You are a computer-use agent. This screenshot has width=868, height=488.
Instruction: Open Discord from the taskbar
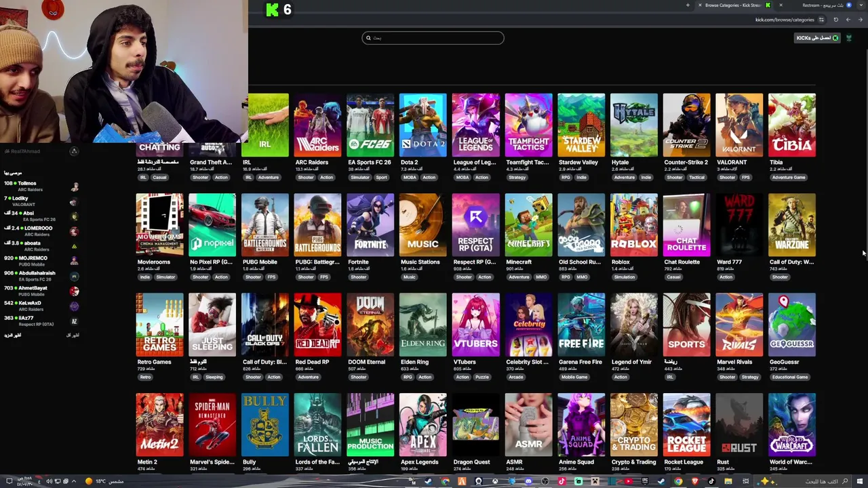point(528,481)
